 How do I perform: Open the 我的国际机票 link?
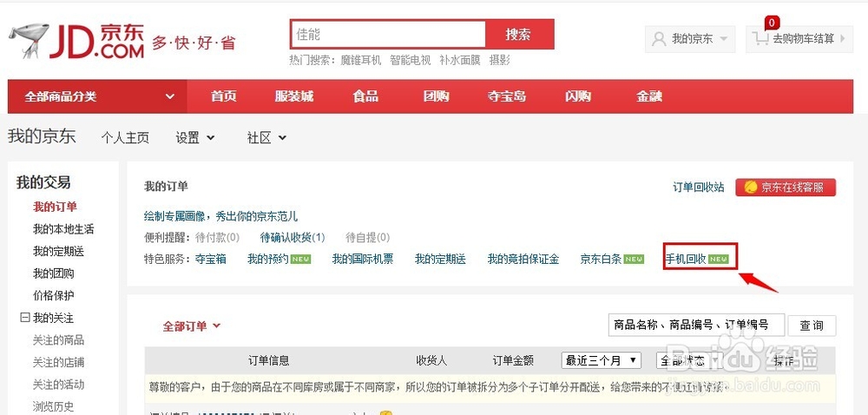(x=363, y=259)
